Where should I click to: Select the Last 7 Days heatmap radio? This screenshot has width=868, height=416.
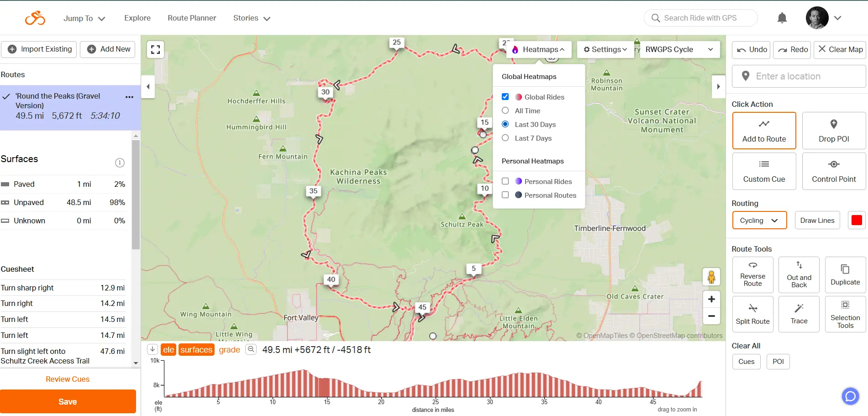point(505,138)
